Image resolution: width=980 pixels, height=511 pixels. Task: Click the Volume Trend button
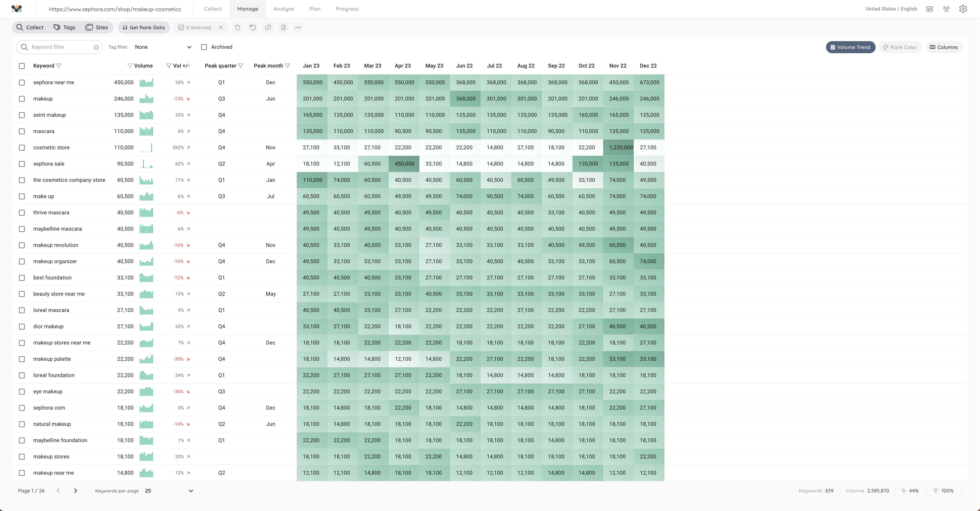tap(850, 47)
